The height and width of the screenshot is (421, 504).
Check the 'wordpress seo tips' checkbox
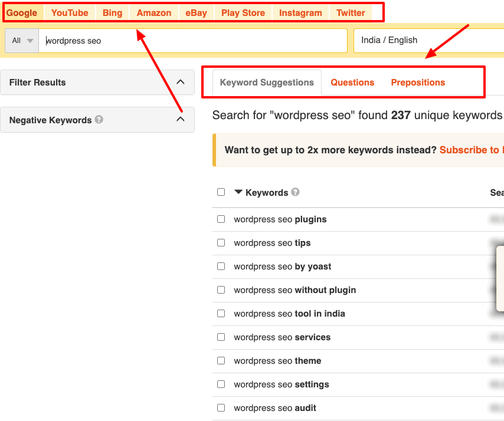coord(221,242)
